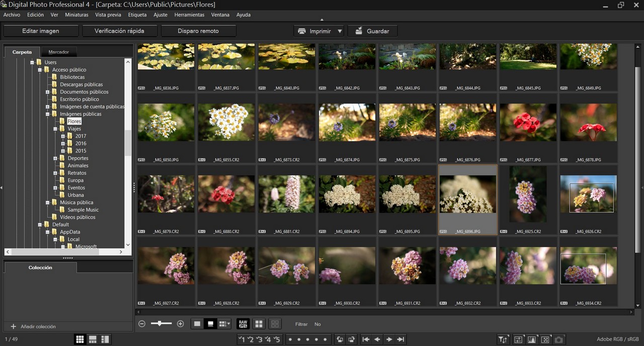Jump to the first image
644x346 pixels.
click(x=366, y=339)
